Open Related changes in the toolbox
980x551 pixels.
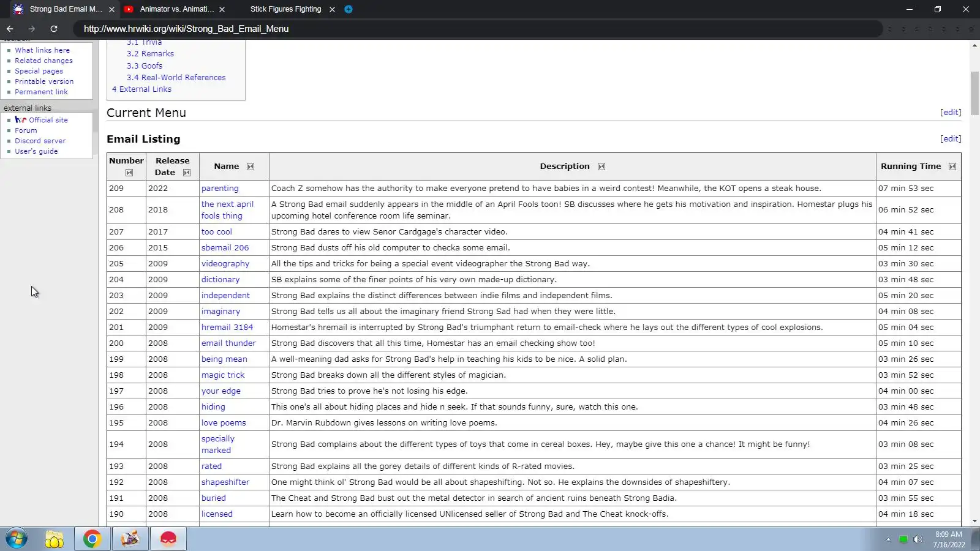(43, 61)
